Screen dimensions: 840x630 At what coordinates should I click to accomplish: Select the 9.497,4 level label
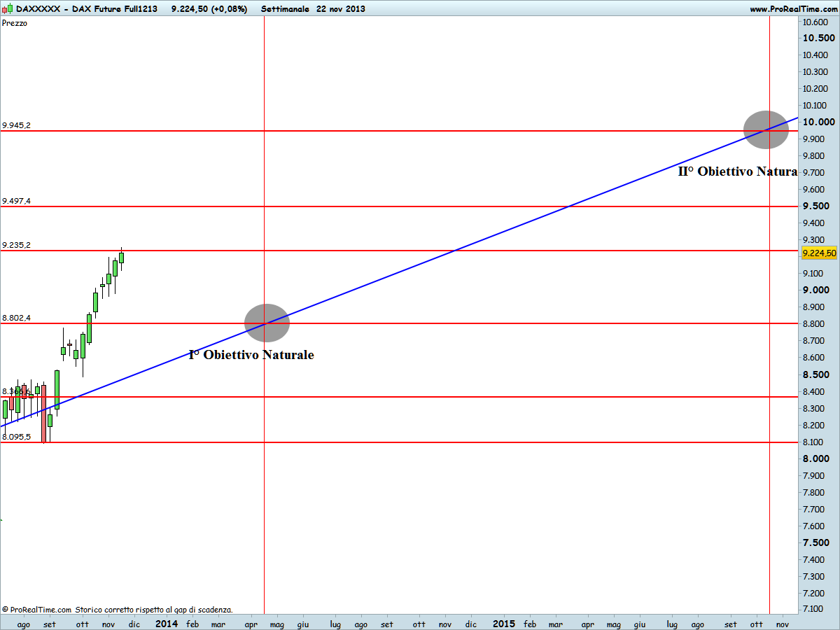(16, 201)
